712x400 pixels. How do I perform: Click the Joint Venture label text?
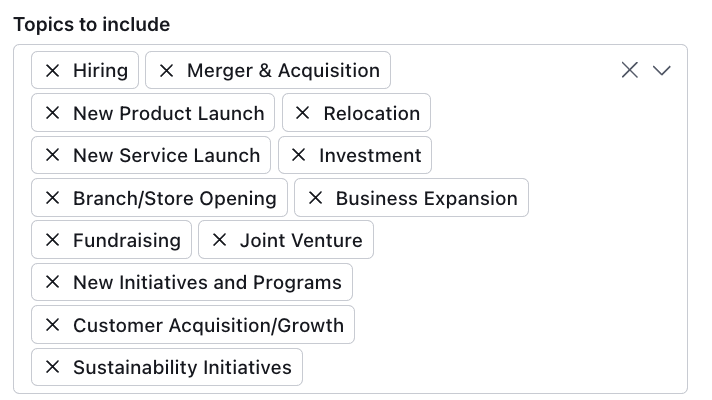point(301,240)
